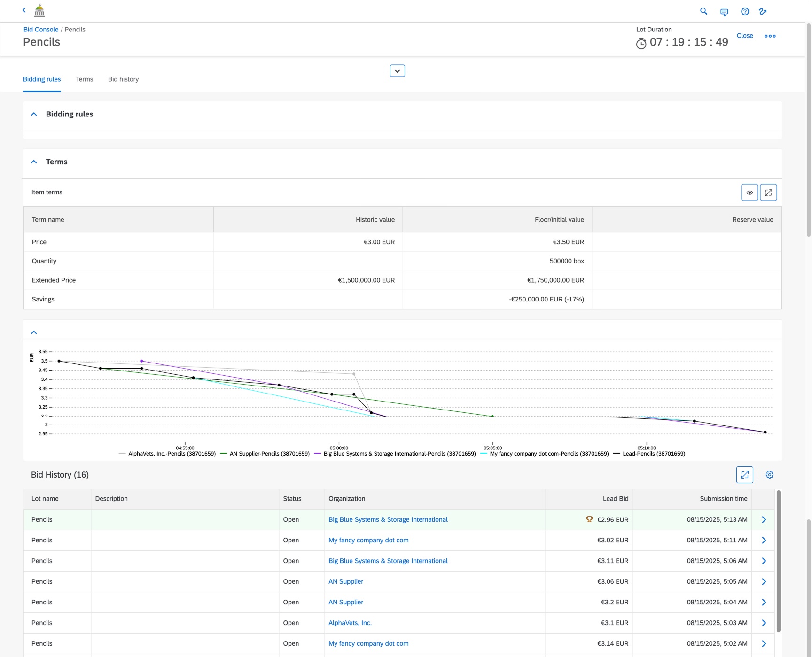Open AN Supplier link on €3.2 bid

pyautogui.click(x=346, y=602)
